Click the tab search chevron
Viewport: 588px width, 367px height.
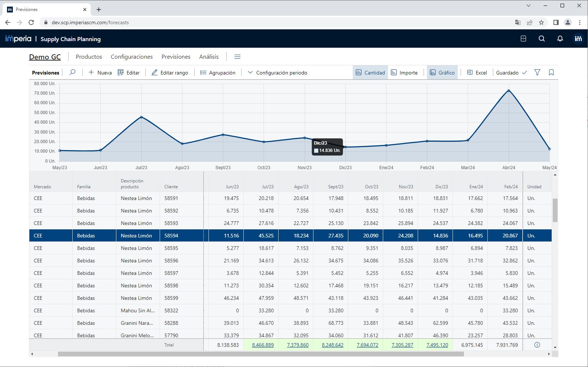[x=529, y=6]
